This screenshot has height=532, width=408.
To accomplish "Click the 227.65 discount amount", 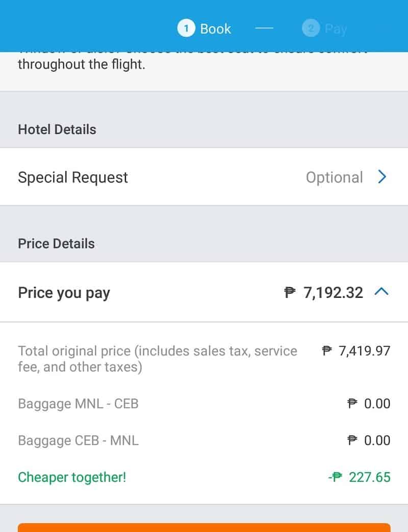I will pyautogui.click(x=369, y=477).
